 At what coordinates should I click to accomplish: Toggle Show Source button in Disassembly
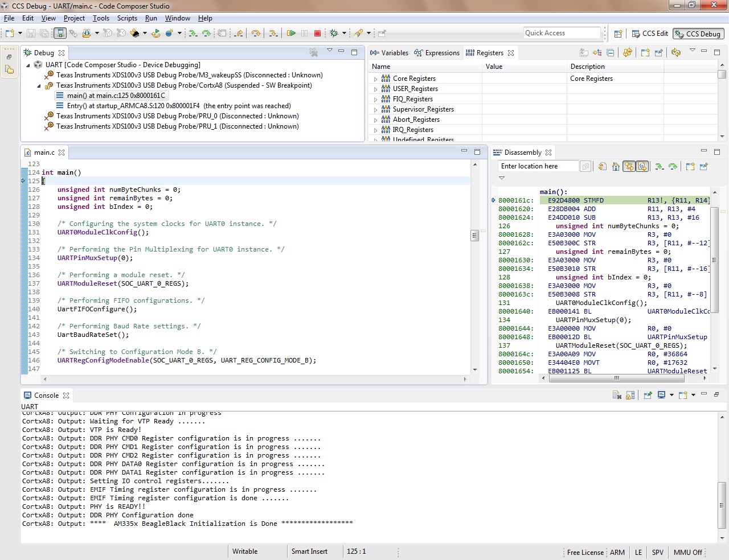point(642,167)
